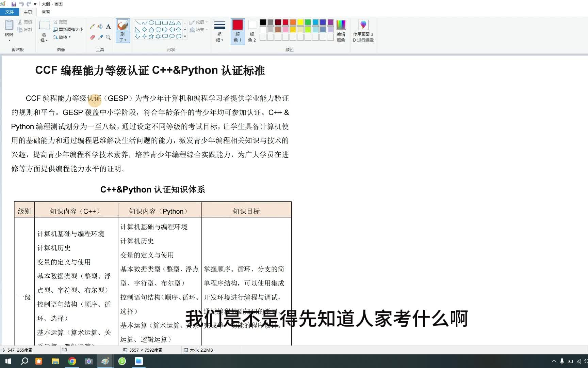This screenshot has height=368, width=588.
Task: Open the Rotate (旋转) dropdown
Action: pos(62,37)
